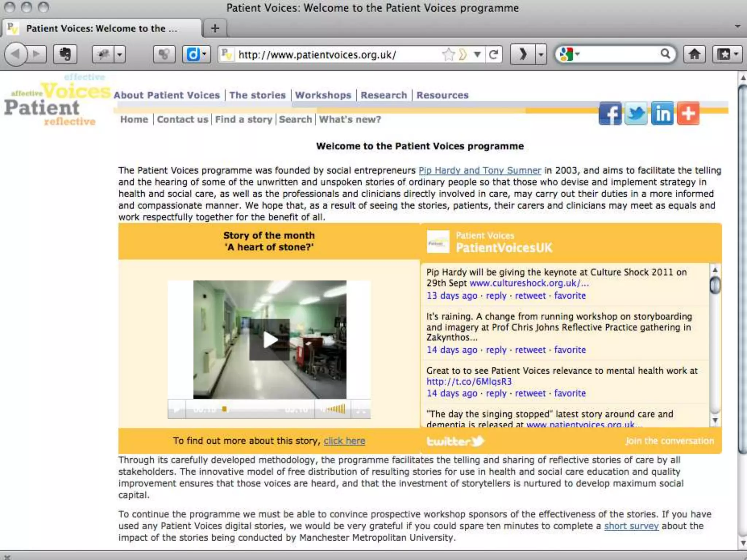The width and height of the screenshot is (747, 560).
Task: Click the orange plus share icon
Action: pyautogui.click(x=688, y=113)
